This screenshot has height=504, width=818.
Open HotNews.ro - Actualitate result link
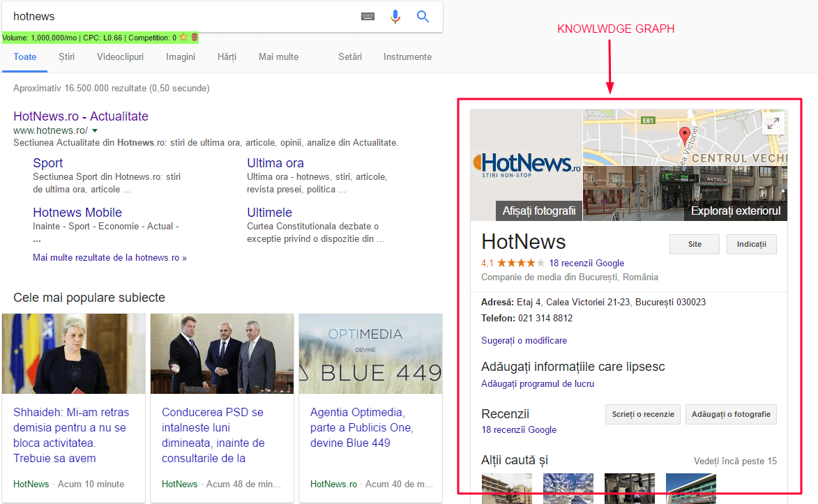[x=81, y=116]
